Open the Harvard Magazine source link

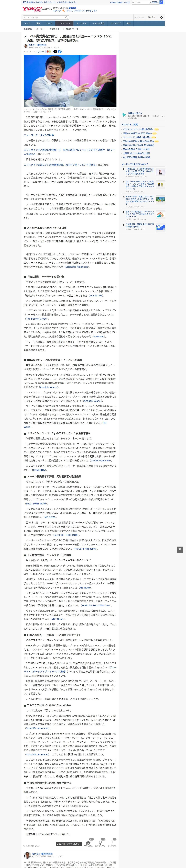[85, 549]
